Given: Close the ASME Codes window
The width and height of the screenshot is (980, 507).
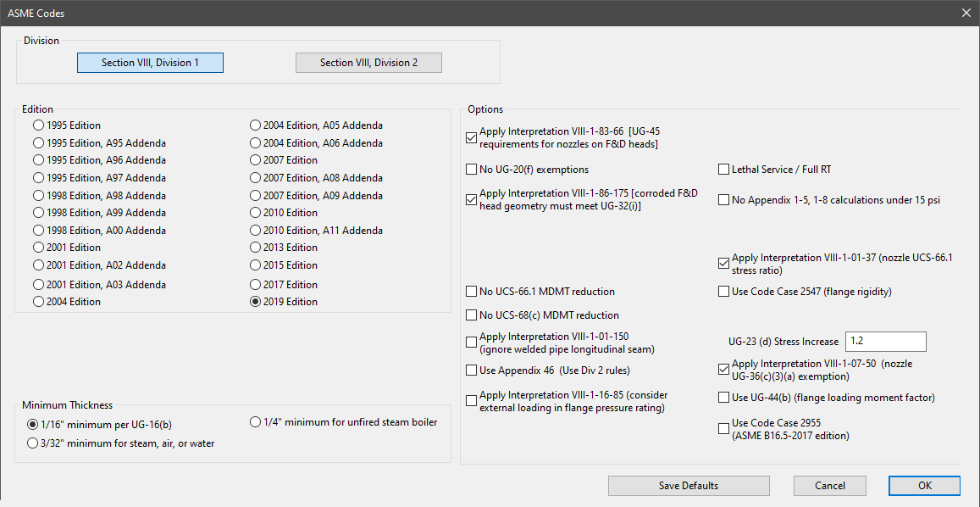Looking at the screenshot, I should pyautogui.click(x=965, y=13).
